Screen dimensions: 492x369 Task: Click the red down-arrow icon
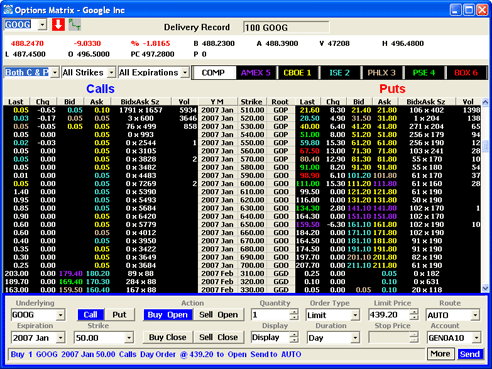tap(58, 25)
